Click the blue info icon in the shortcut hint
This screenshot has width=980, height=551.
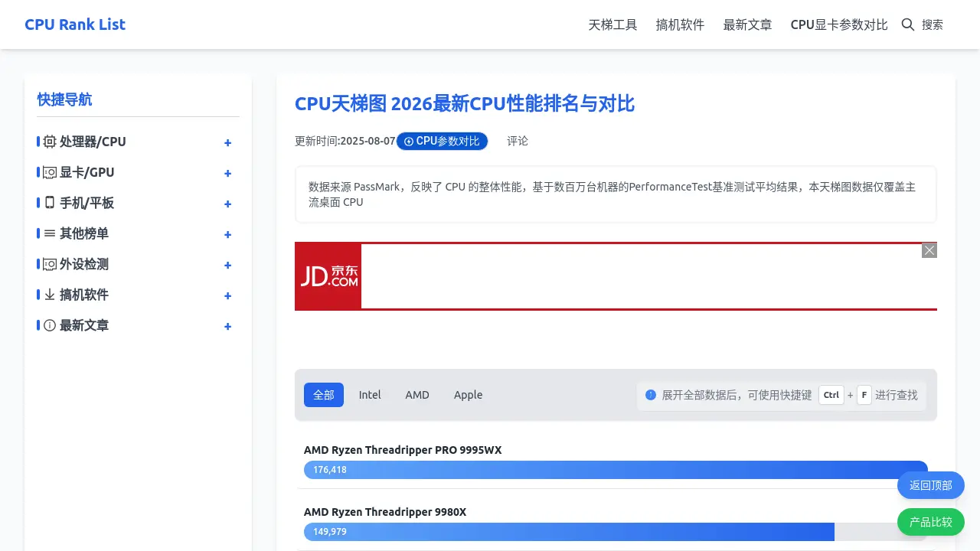(651, 395)
